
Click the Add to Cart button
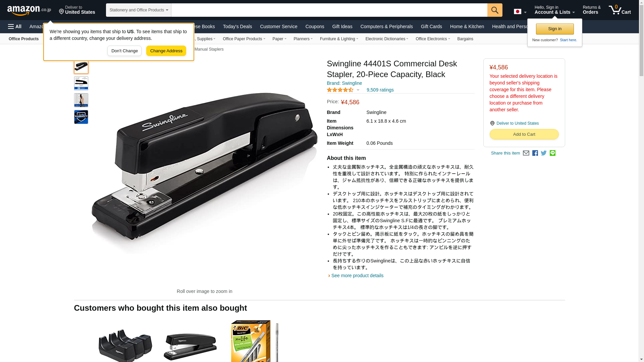(x=524, y=134)
